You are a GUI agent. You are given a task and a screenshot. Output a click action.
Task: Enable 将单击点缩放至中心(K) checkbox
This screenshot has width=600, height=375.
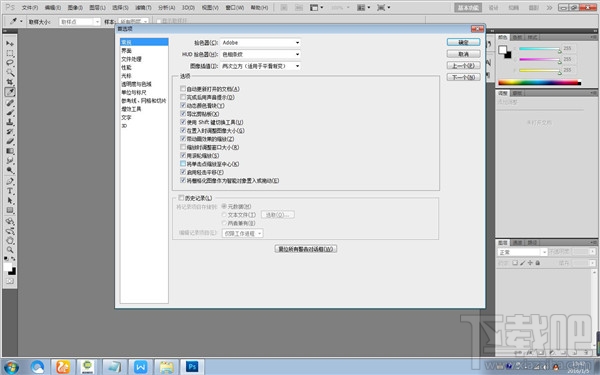pos(183,164)
